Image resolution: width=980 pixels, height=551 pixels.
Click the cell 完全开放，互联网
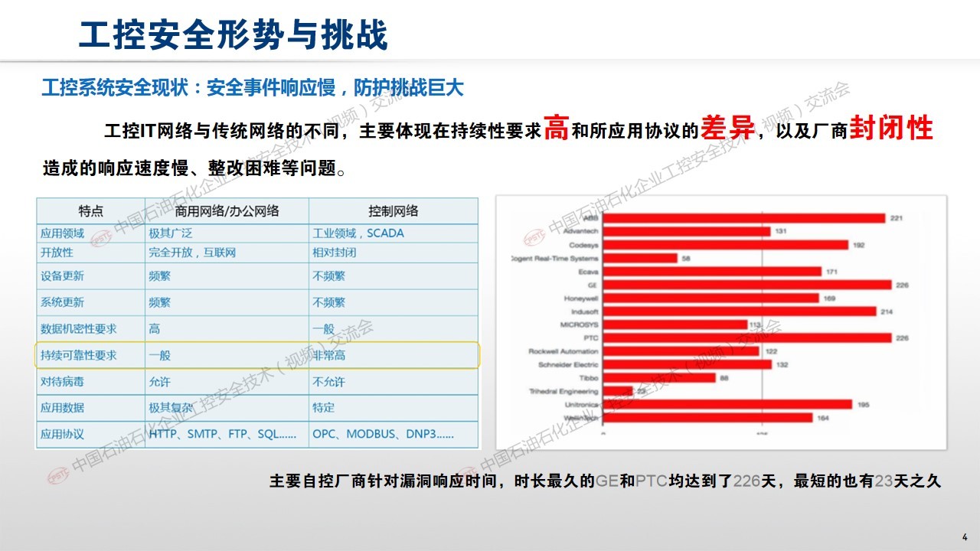[x=192, y=252]
